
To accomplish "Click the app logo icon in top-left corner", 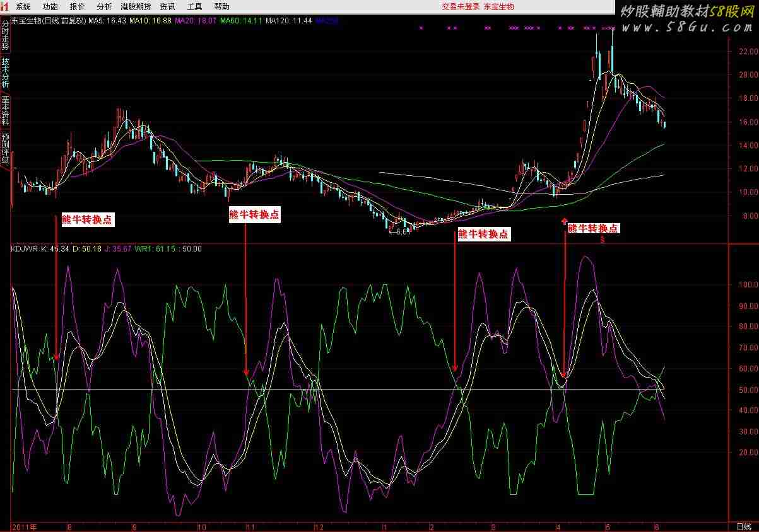I will [6, 6].
